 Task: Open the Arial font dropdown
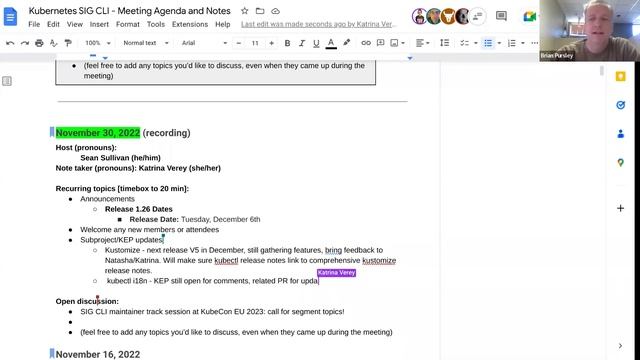(204, 43)
